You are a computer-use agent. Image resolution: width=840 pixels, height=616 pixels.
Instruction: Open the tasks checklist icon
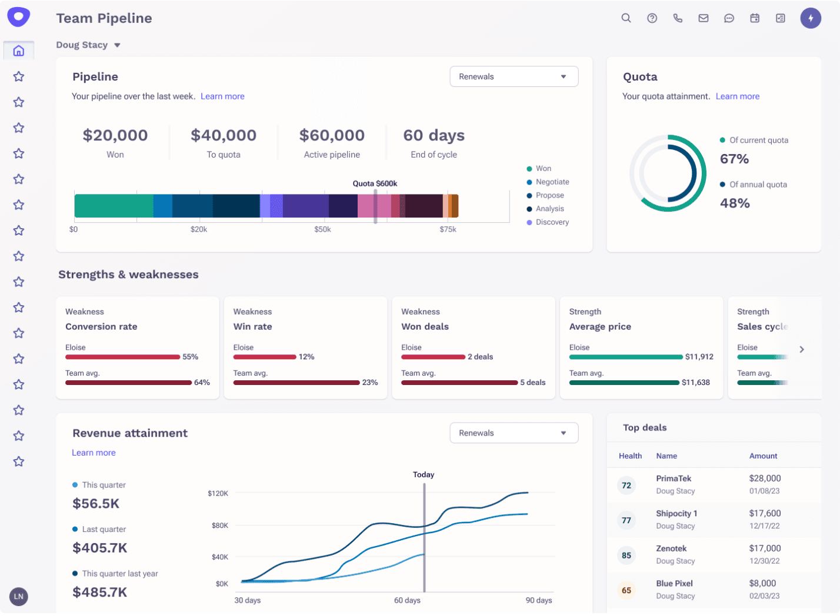point(780,18)
